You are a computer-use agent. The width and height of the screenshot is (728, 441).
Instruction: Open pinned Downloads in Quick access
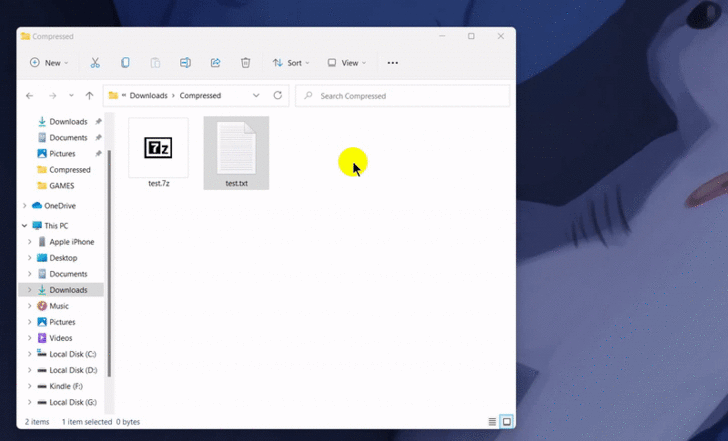pyautogui.click(x=68, y=122)
